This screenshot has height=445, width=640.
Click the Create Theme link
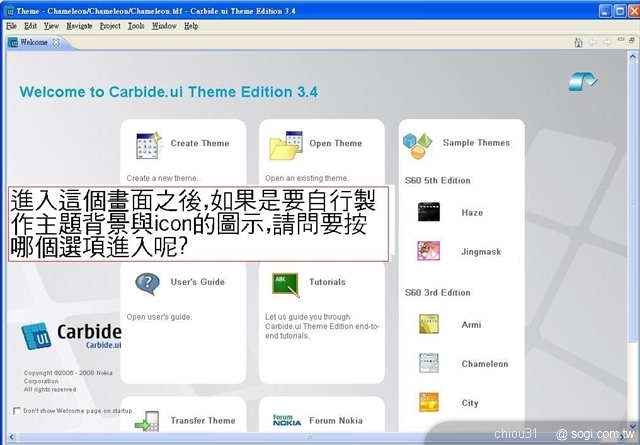[200, 143]
